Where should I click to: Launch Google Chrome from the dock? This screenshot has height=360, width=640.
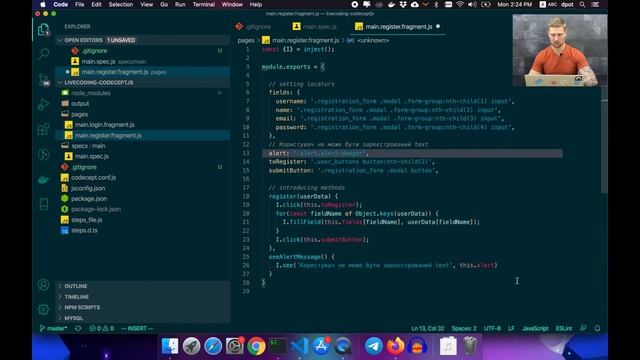click(x=256, y=346)
